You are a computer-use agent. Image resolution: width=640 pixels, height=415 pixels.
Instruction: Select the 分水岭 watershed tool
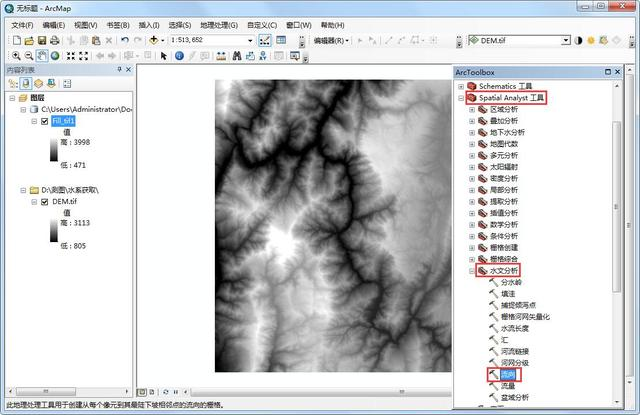coord(511,282)
